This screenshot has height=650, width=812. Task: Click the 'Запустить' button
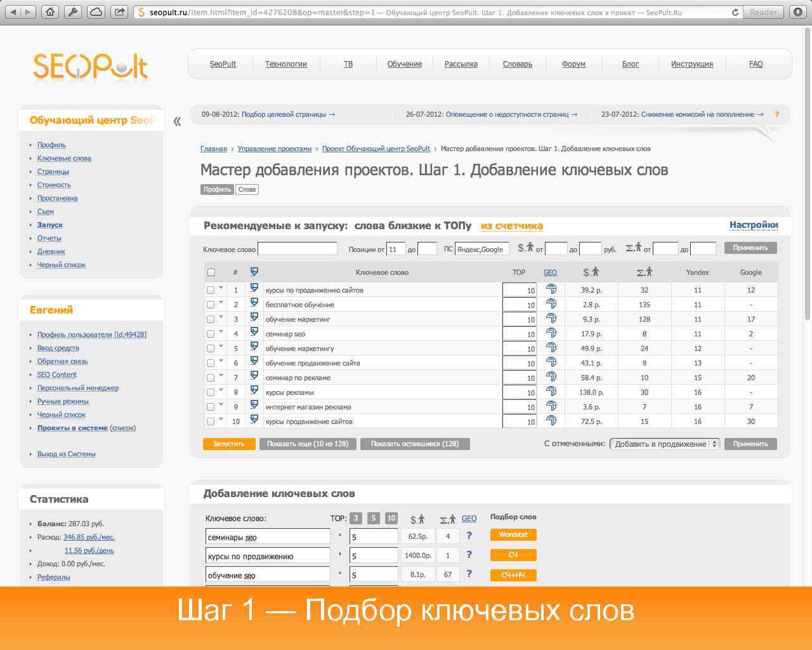(228, 444)
